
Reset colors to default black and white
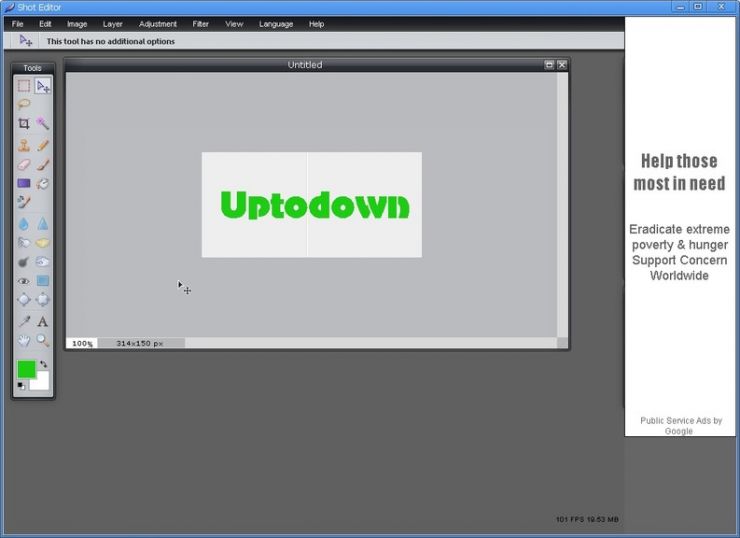pyautogui.click(x=21, y=386)
